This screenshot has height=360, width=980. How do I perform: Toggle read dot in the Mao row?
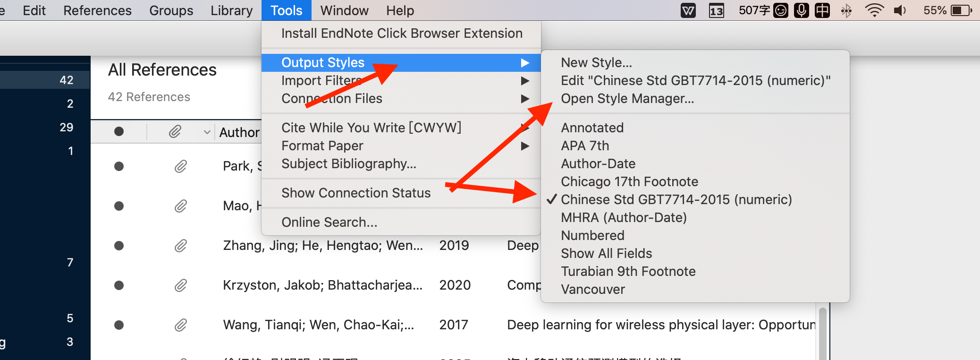[119, 206]
